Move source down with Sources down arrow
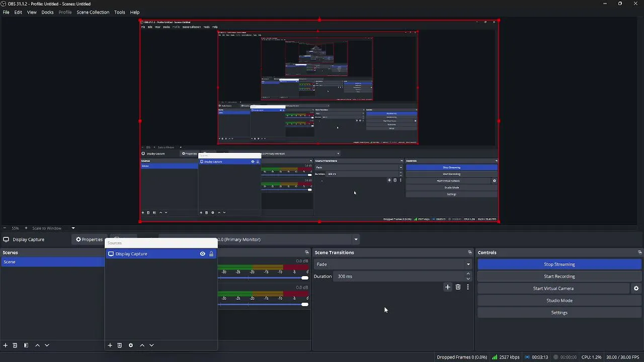This screenshot has width=644, height=362. (151, 345)
